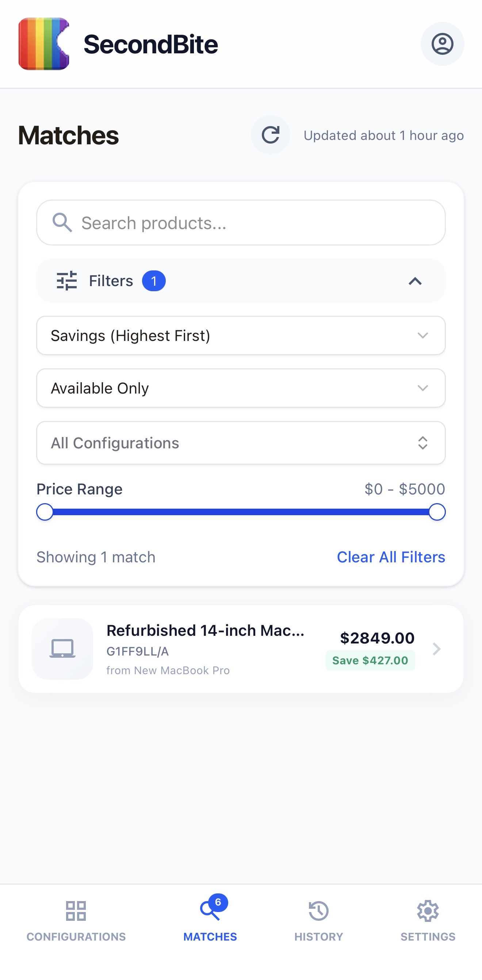Open the user profile icon top right

[443, 43]
